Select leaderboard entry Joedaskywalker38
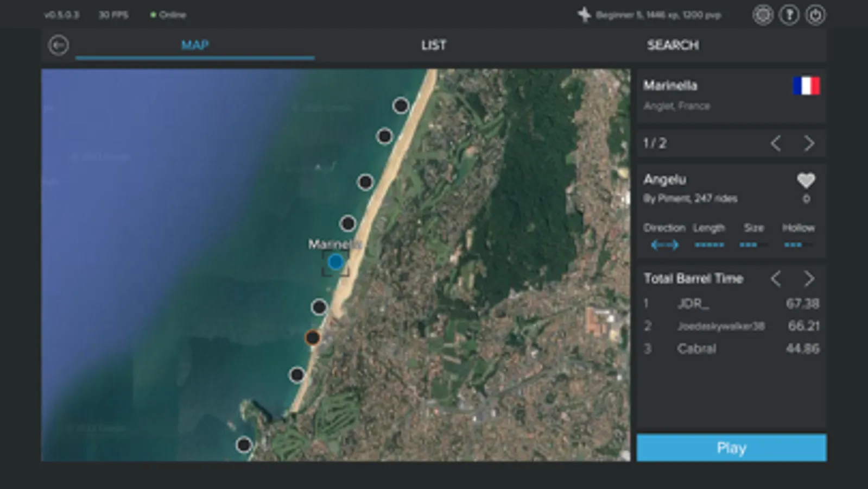868x489 pixels. 731,326
